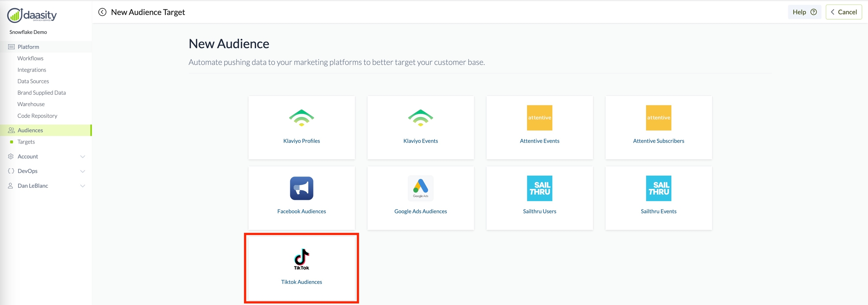Open Targets under Audiences
The width and height of the screenshot is (868, 305).
[26, 142]
